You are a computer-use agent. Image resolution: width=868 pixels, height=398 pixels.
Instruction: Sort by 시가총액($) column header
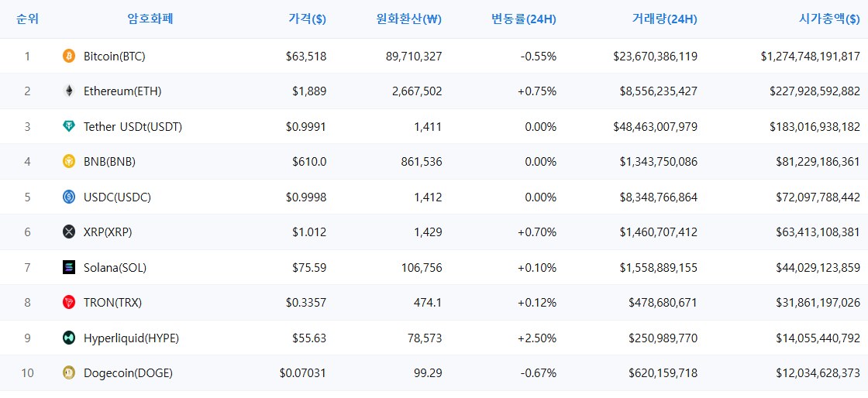tap(830, 19)
